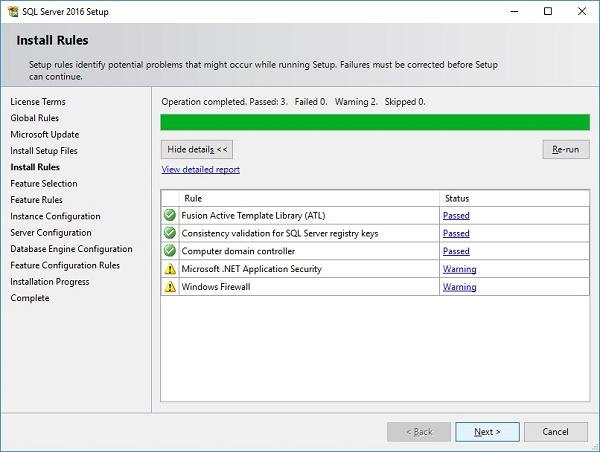Click the Rule column header
Image resolution: width=600 pixels, height=452 pixels.
(193, 198)
